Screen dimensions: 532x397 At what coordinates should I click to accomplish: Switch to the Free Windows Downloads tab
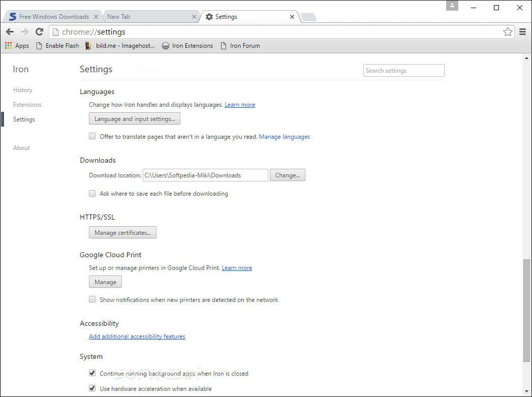tap(53, 17)
